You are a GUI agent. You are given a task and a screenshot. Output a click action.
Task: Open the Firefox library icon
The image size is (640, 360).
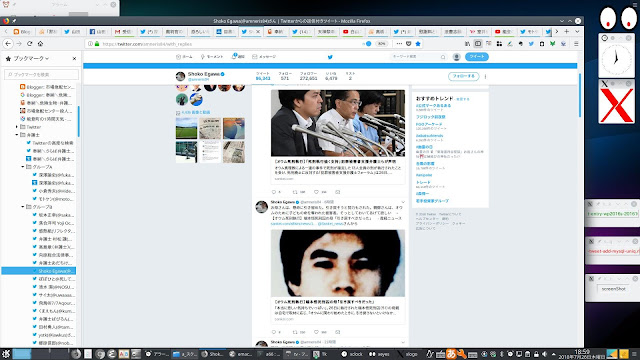[x=467, y=44]
